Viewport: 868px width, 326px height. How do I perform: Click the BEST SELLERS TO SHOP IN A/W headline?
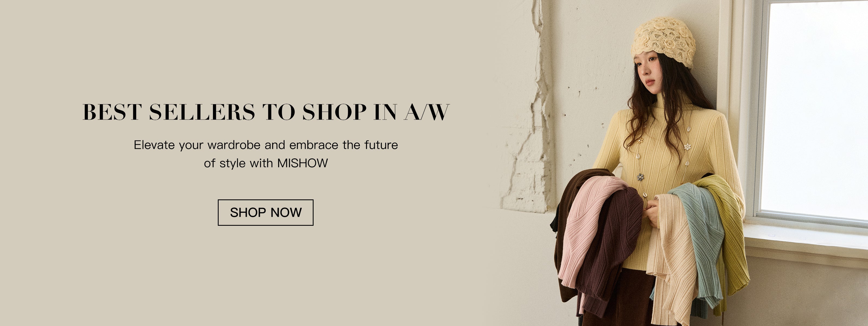[x=266, y=112]
